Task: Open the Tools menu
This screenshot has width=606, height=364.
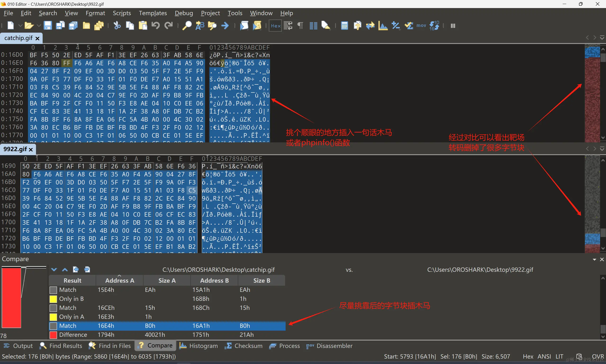Action: 235,13
